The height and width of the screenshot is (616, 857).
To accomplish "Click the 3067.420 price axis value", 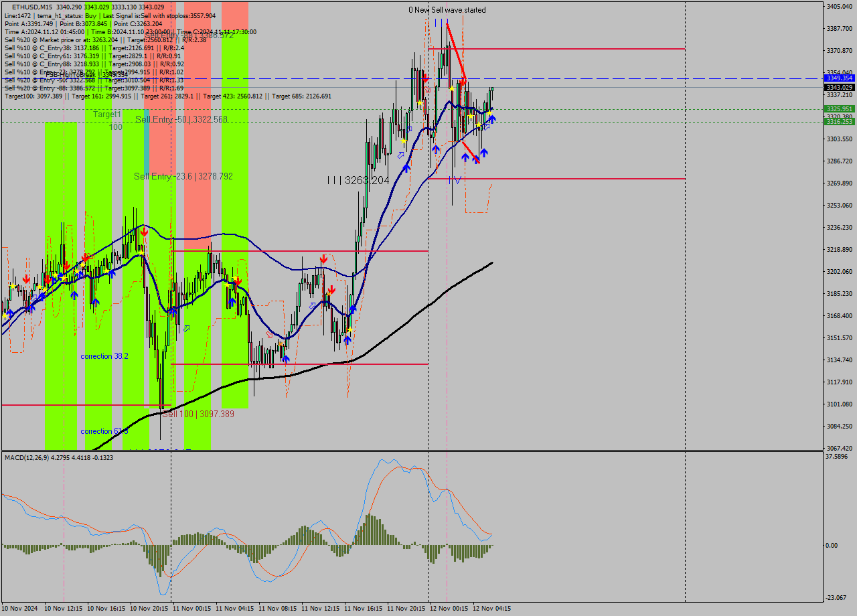I will pyautogui.click(x=839, y=448).
